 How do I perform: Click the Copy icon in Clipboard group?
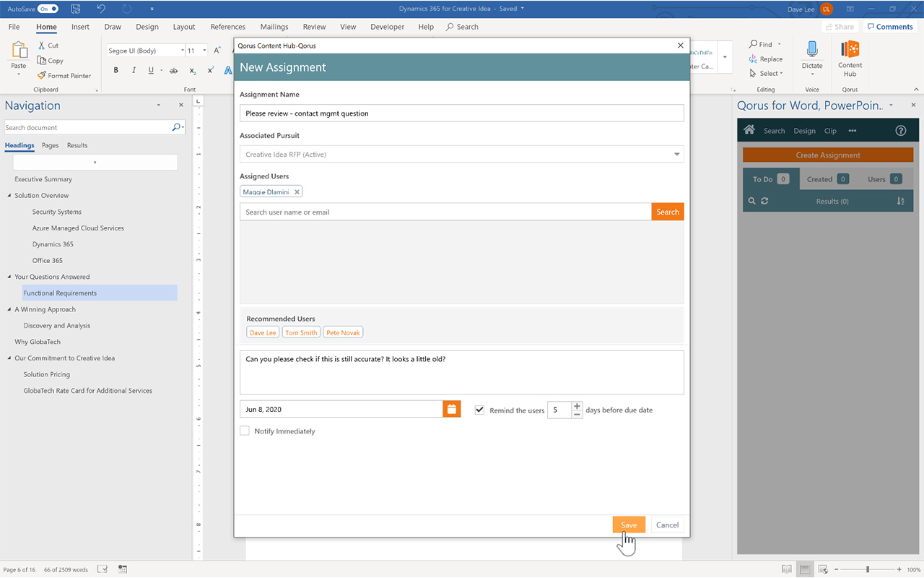coord(43,61)
